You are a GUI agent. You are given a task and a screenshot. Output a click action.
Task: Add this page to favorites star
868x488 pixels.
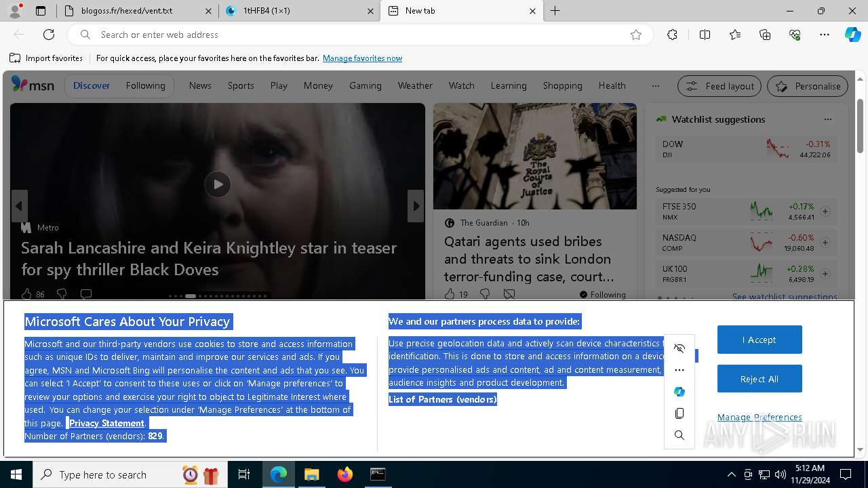pyautogui.click(x=636, y=35)
